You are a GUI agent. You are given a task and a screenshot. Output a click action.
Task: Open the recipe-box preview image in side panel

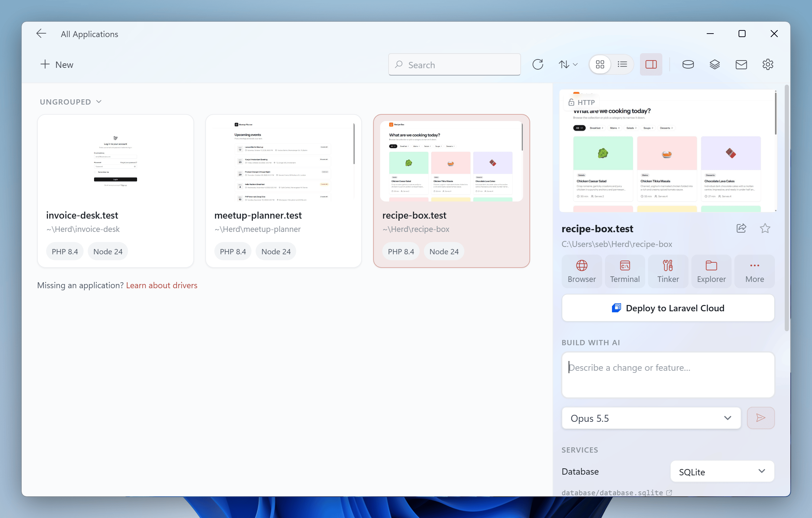coord(668,151)
